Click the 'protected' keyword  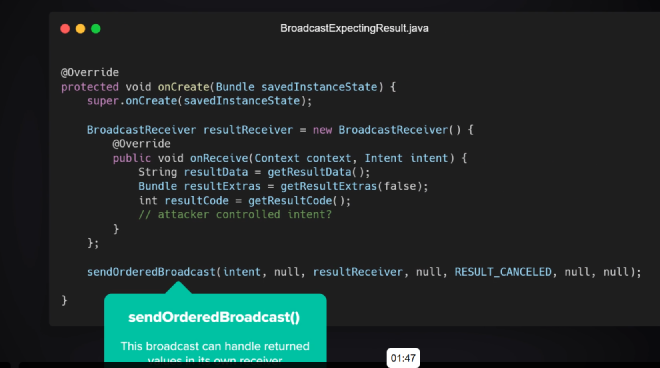(x=90, y=87)
